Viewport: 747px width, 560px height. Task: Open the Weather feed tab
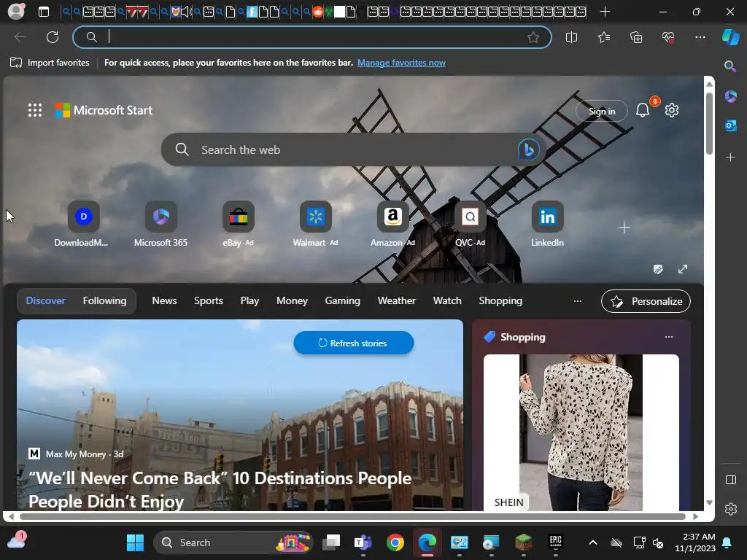point(397,301)
